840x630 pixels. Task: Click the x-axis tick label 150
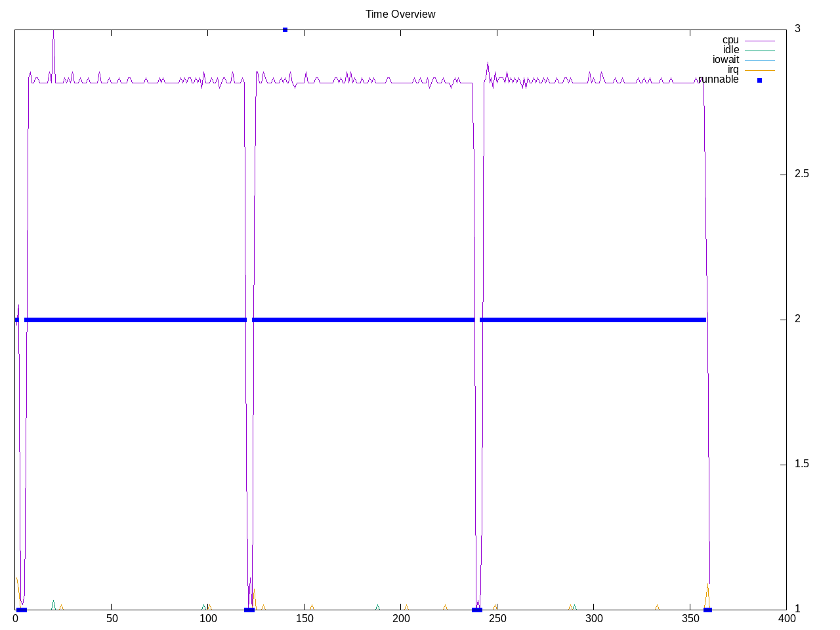tap(304, 618)
